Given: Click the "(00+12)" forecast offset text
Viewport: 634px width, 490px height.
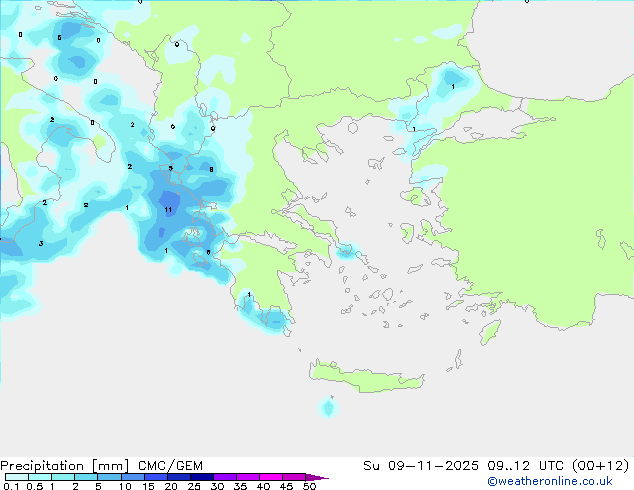Looking at the screenshot, I should click(x=600, y=466).
